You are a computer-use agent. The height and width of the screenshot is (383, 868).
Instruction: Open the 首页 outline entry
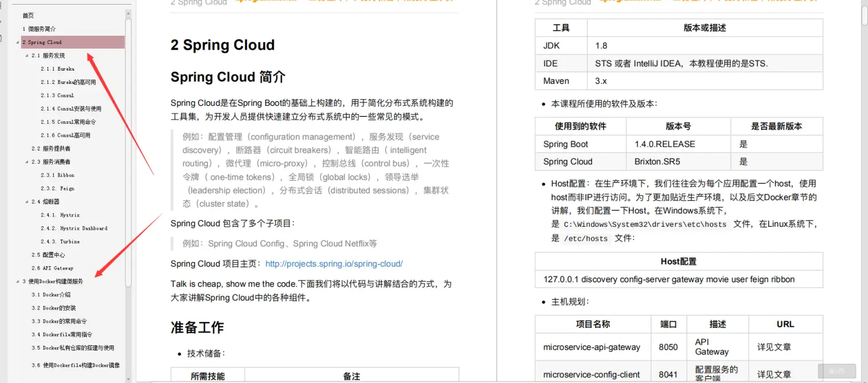(28, 16)
